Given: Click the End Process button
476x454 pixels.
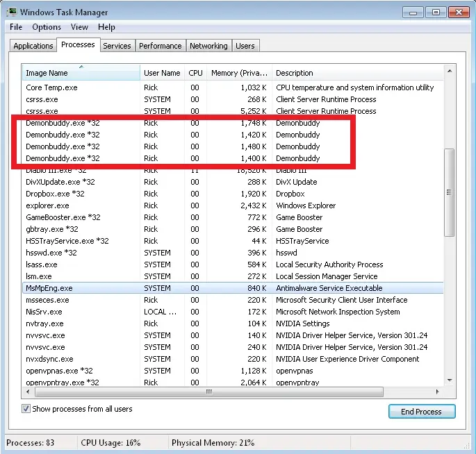Looking at the screenshot, I should click(x=422, y=411).
